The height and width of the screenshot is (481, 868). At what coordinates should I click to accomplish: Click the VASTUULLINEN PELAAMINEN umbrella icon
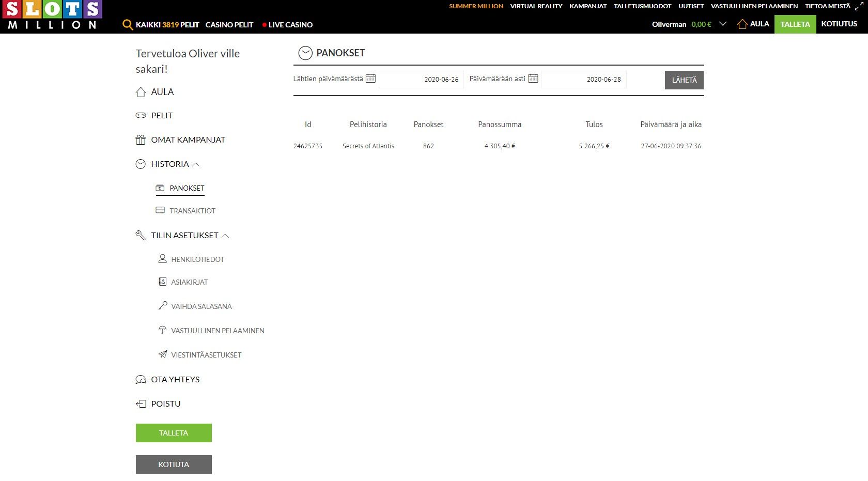(162, 330)
